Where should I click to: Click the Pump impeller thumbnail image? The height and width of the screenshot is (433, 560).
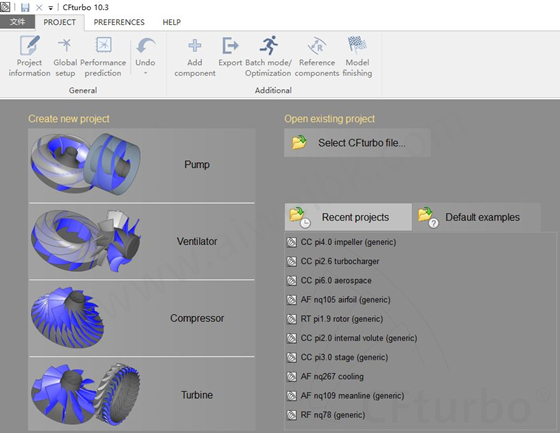86,165
